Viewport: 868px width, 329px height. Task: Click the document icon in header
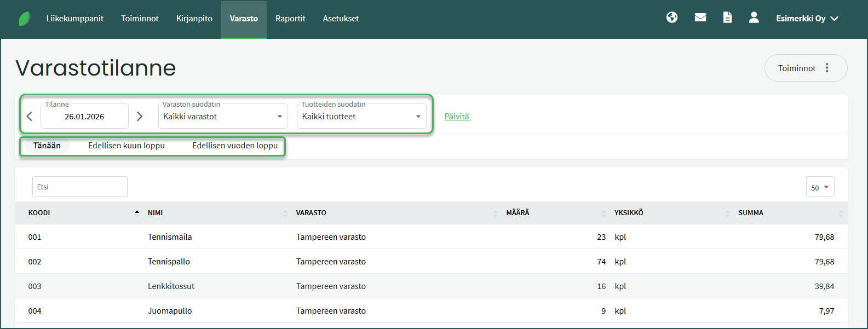727,18
